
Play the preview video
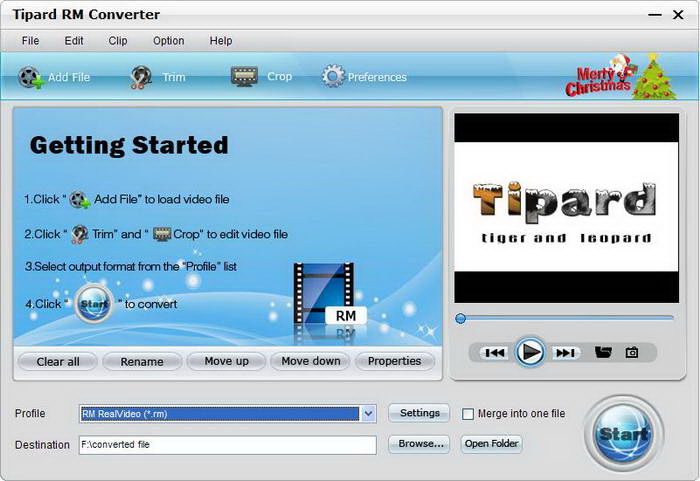530,352
